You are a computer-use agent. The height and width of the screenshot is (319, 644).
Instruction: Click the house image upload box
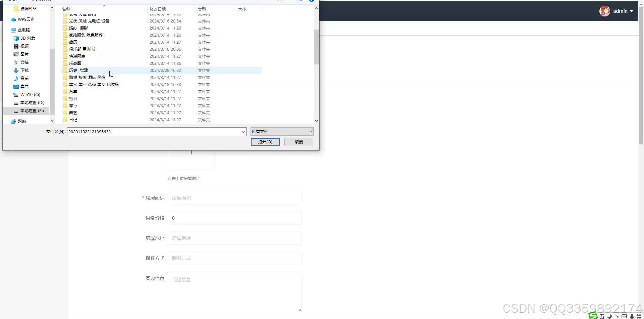(x=191, y=160)
